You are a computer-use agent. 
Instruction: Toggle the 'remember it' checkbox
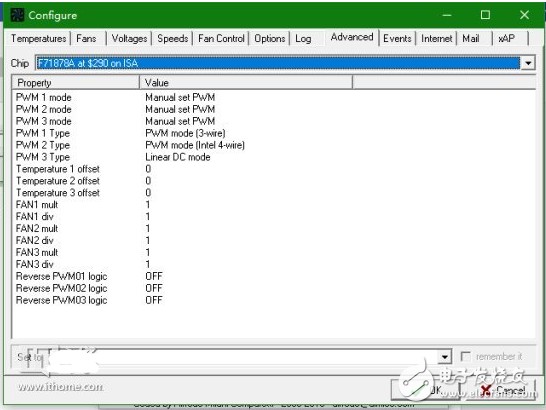(x=465, y=356)
